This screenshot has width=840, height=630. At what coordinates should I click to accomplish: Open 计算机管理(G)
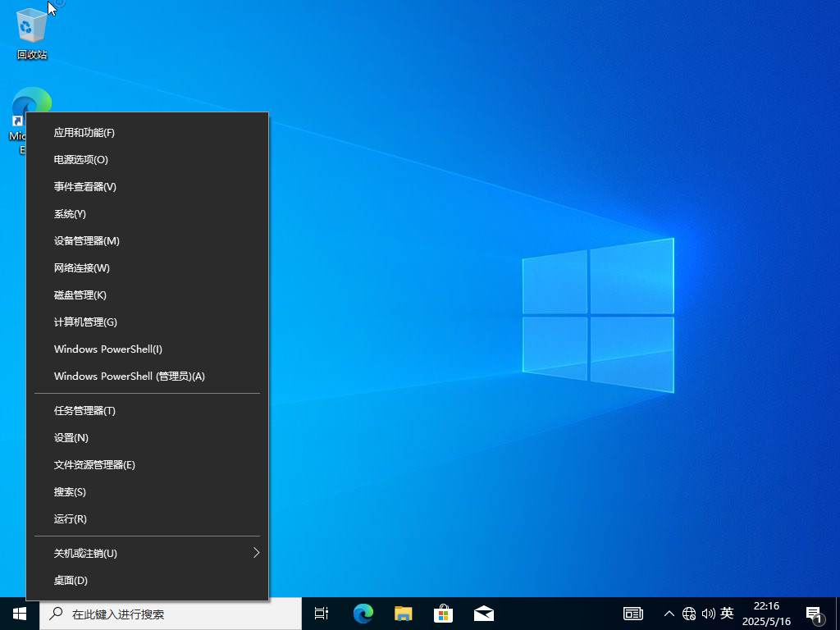148,322
